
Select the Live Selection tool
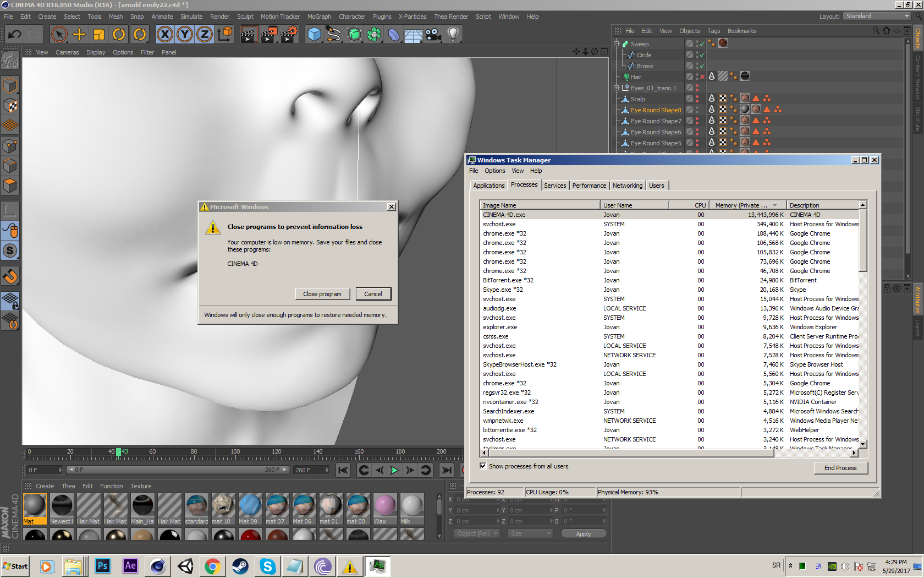point(59,35)
